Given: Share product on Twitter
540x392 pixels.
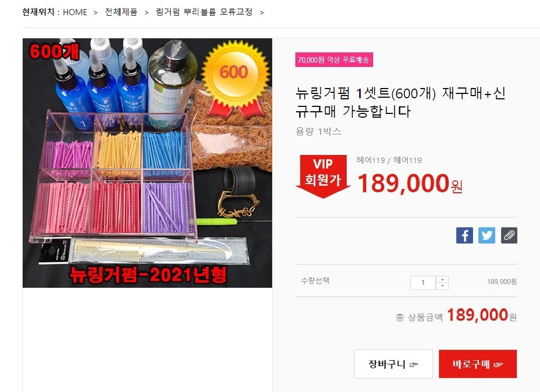Looking at the screenshot, I should pos(487,235).
